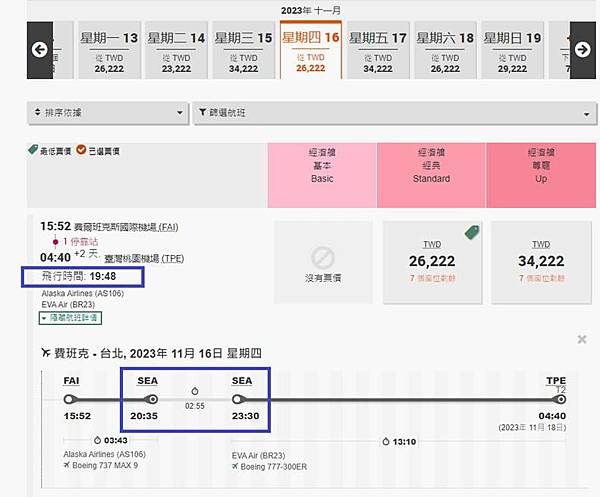
Task: Choose Up fare TWD 34,222
Action: click(x=541, y=262)
